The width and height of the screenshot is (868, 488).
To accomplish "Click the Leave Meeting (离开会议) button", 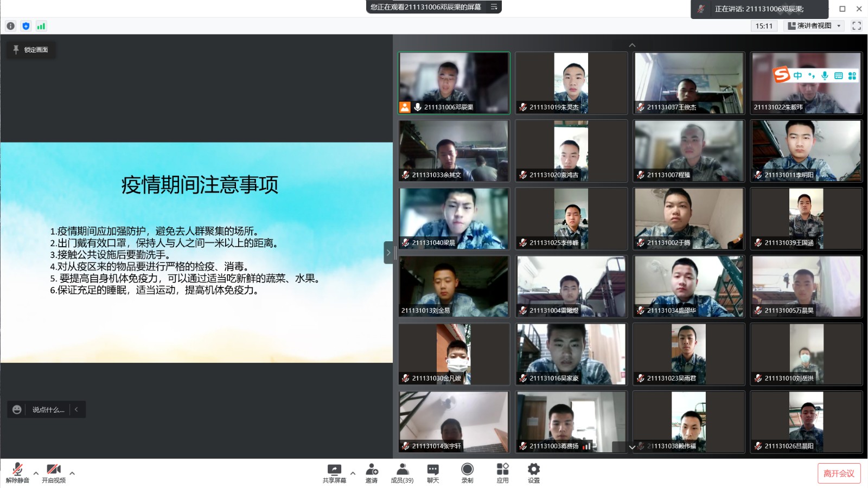I will (839, 473).
